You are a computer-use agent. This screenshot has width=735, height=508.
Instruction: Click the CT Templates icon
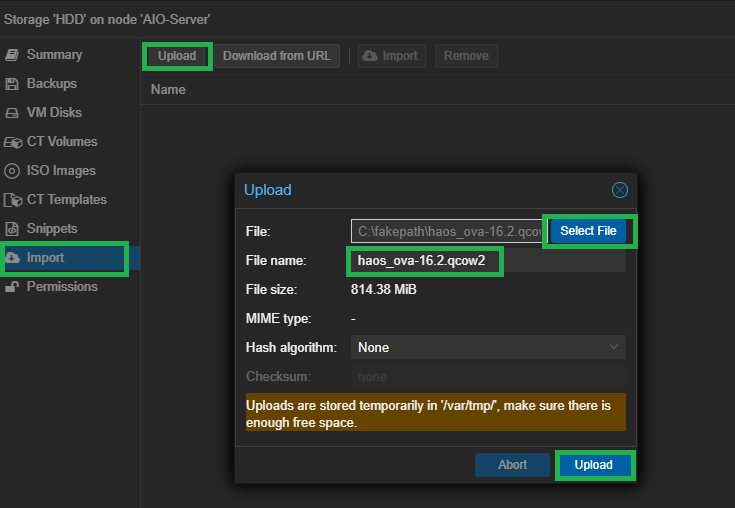pyautogui.click(x=13, y=200)
